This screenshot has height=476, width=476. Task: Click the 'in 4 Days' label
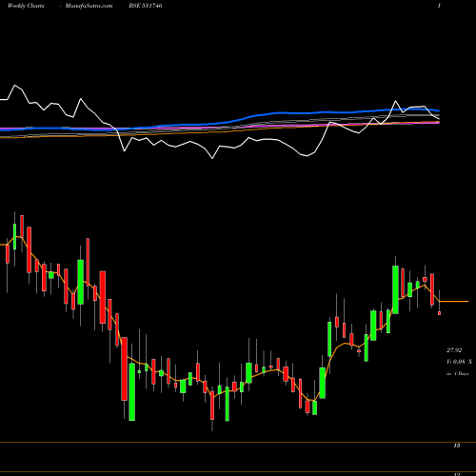click(x=457, y=374)
